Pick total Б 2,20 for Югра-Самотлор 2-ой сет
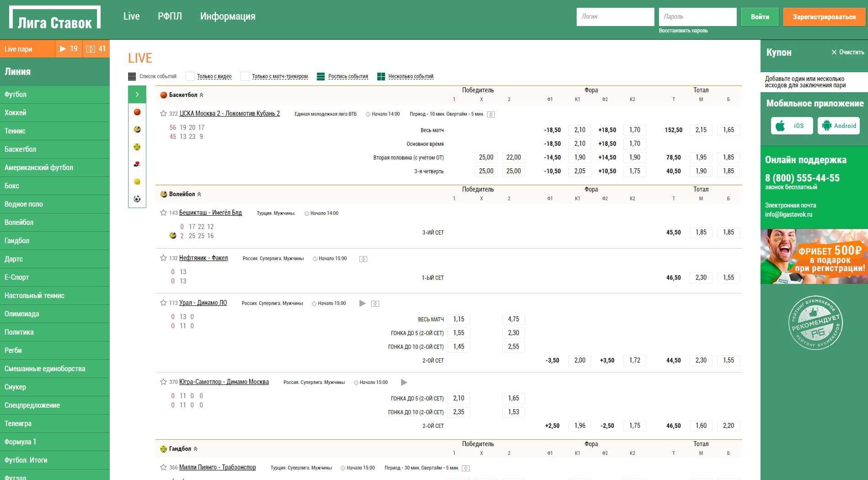Screen dimensions: 868x480 (x=729, y=426)
